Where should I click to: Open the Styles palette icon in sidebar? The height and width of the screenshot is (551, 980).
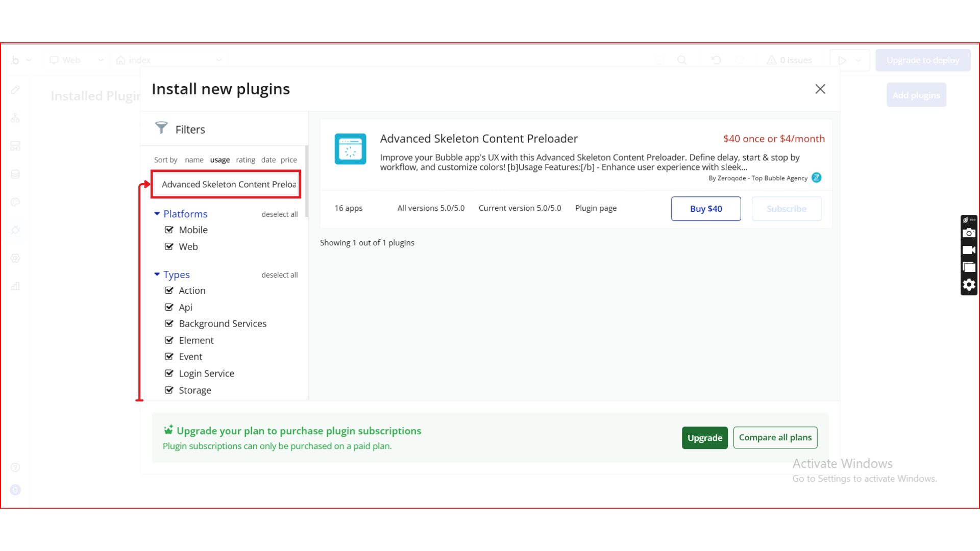(15, 202)
